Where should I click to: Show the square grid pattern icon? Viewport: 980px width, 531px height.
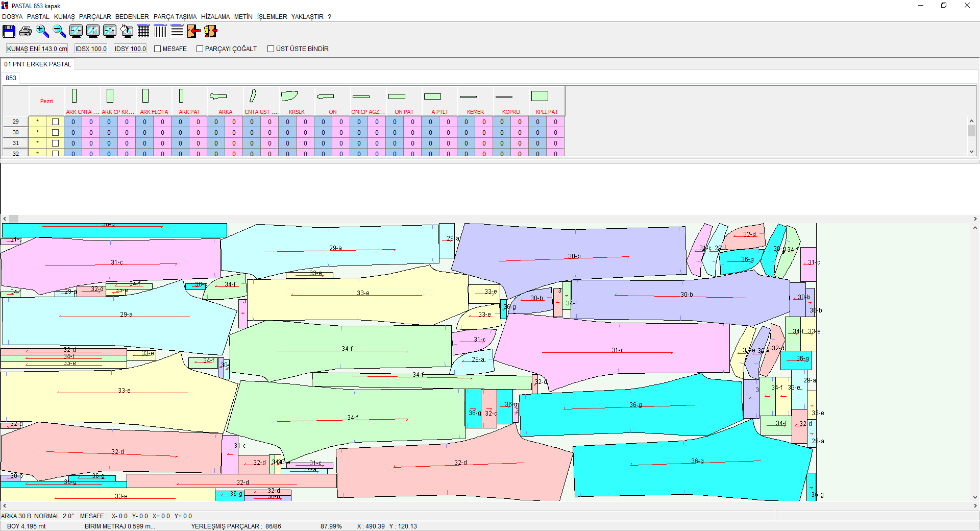point(143,32)
